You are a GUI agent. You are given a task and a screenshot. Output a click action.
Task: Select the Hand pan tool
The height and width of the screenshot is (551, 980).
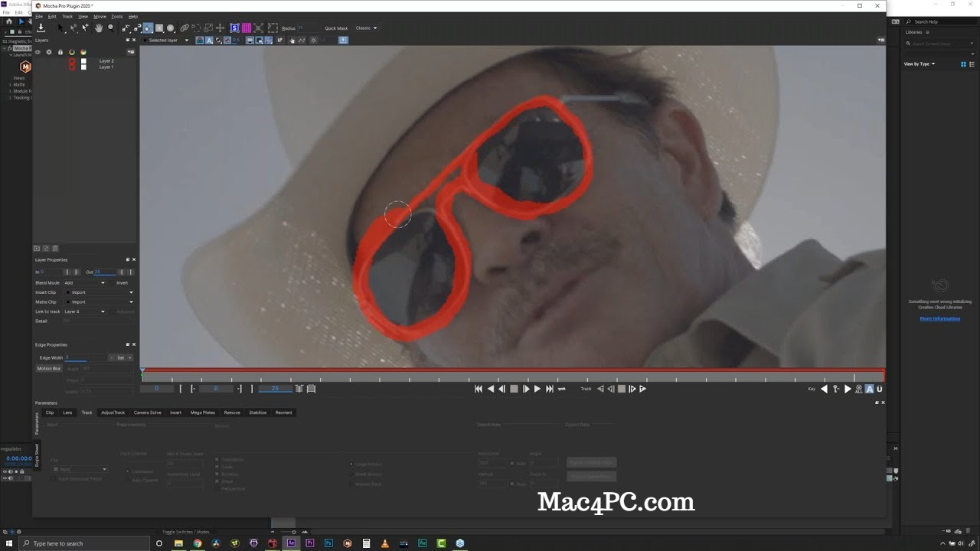[98, 28]
